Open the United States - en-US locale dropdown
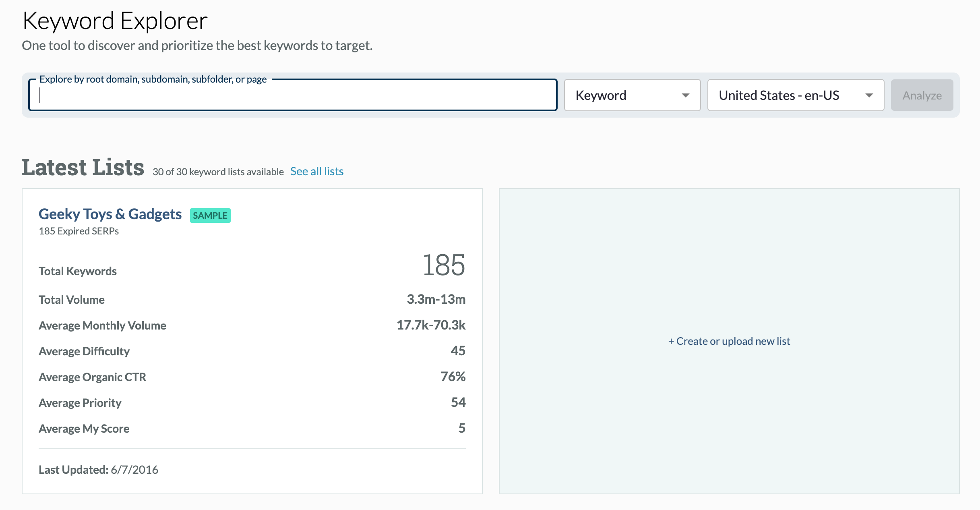The image size is (980, 510). tap(795, 95)
